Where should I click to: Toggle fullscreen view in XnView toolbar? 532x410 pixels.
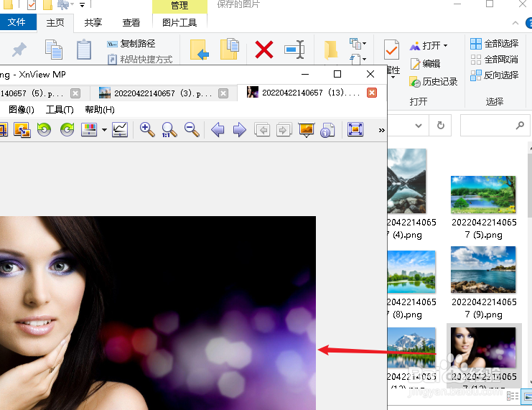pyautogui.click(x=355, y=130)
